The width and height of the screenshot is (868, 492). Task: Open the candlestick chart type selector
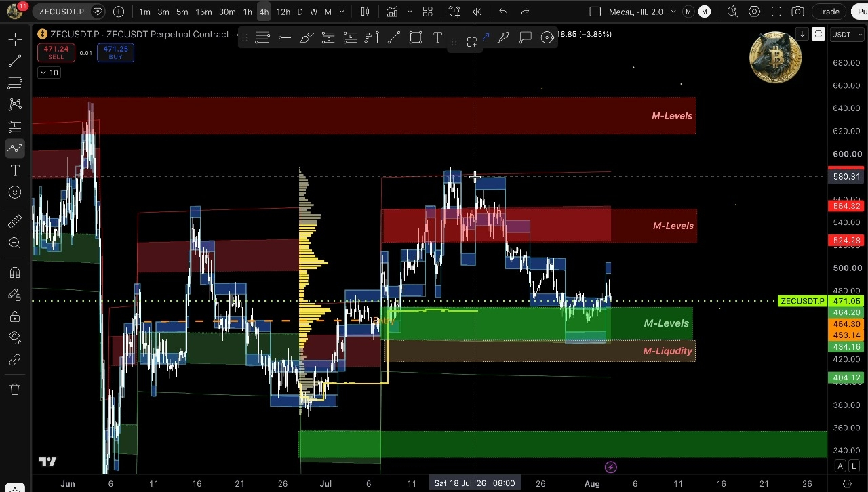click(366, 12)
